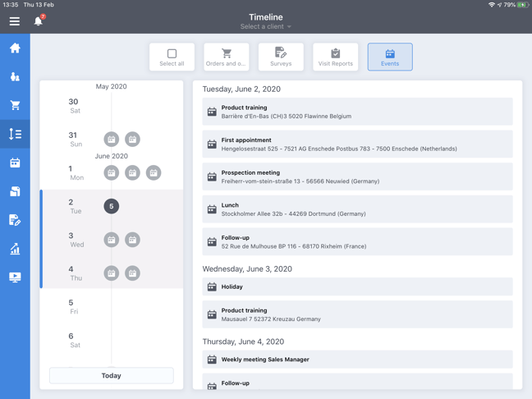532x399 pixels.
Task: Open the Lunch event in Dortmund
Action: tap(357, 209)
